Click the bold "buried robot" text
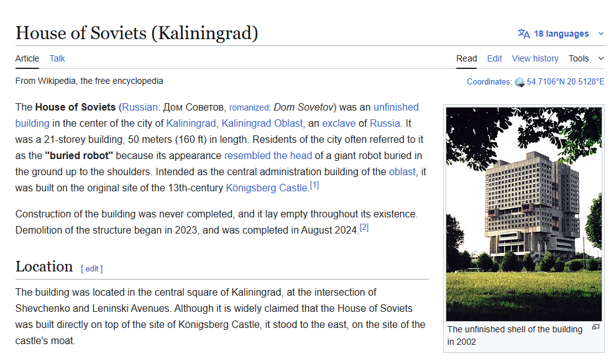This screenshot has width=616, height=364. pyautogui.click(x=79, y=155)
